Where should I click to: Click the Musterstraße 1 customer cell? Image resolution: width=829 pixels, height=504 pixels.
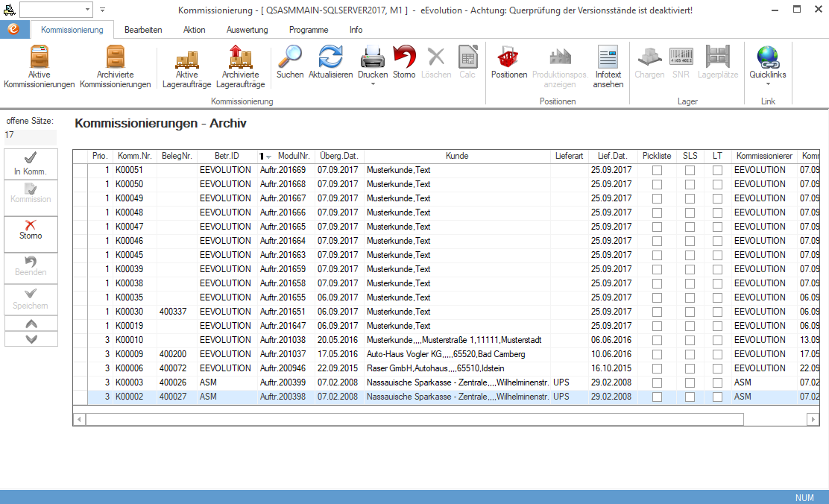[457, 340]
